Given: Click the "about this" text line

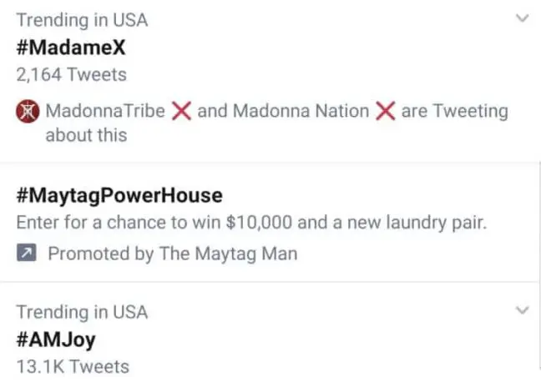Looking at the screenshot, I should click(x=86, y=134).
